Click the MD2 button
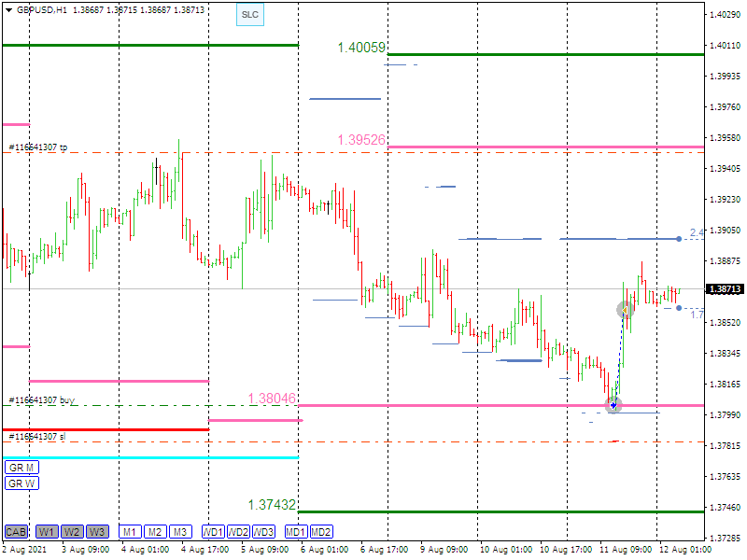This screenshot has height=560, width=747. pos(321,532)
